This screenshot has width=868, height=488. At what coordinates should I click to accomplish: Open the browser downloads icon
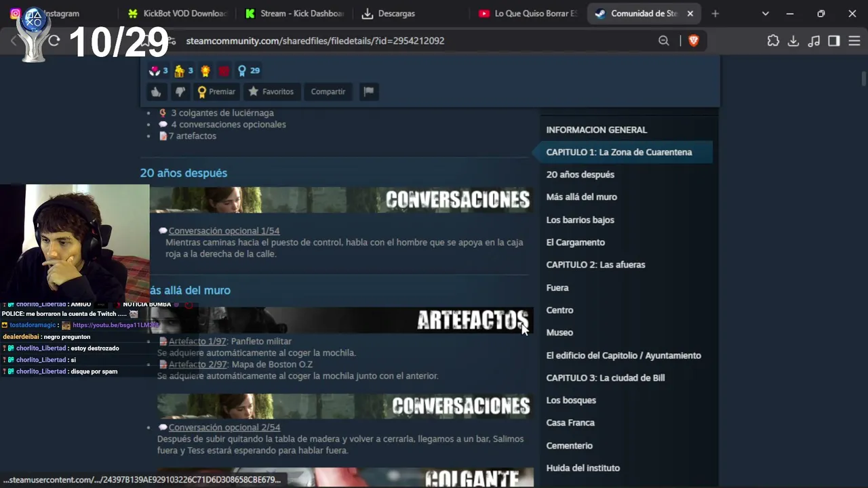(793, 41)
